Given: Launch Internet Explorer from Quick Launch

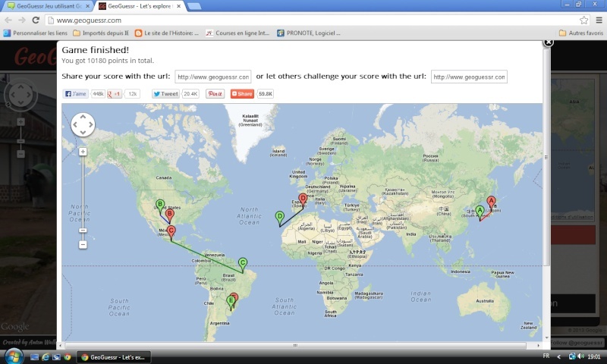Looking at the screenshot, I should tap(46, 357).
